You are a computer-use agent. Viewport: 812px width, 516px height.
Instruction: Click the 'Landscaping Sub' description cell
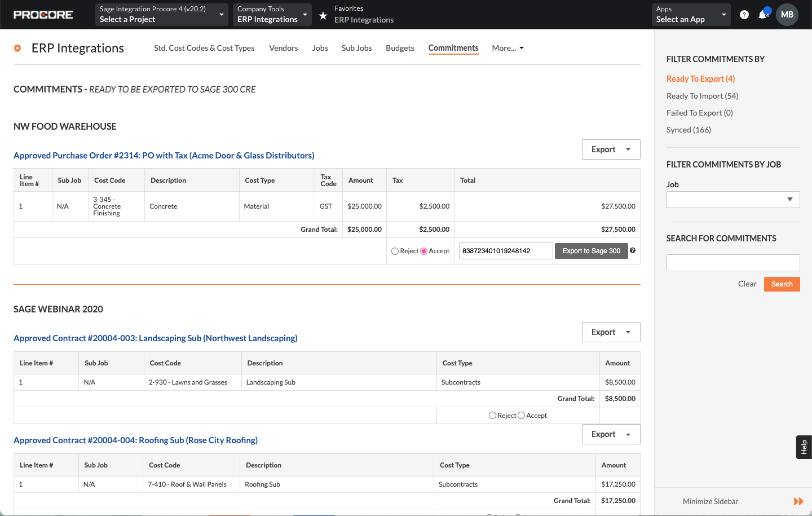point(339,382)
